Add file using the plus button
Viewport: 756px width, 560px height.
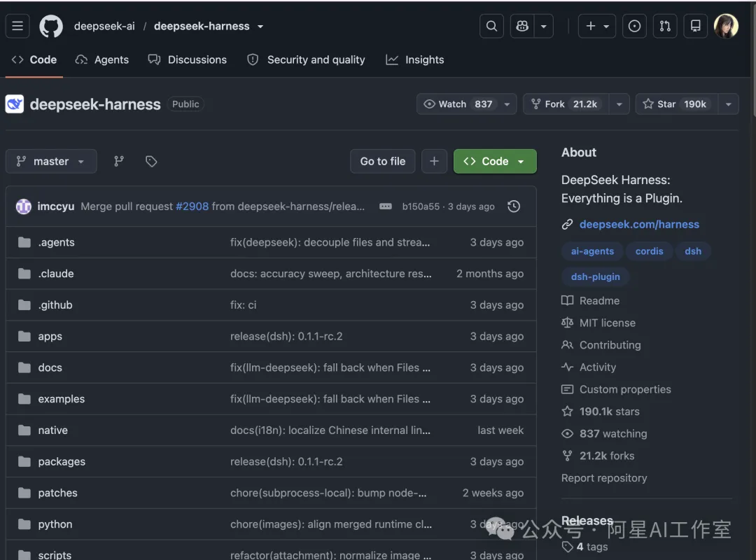[x=434, y=161]
